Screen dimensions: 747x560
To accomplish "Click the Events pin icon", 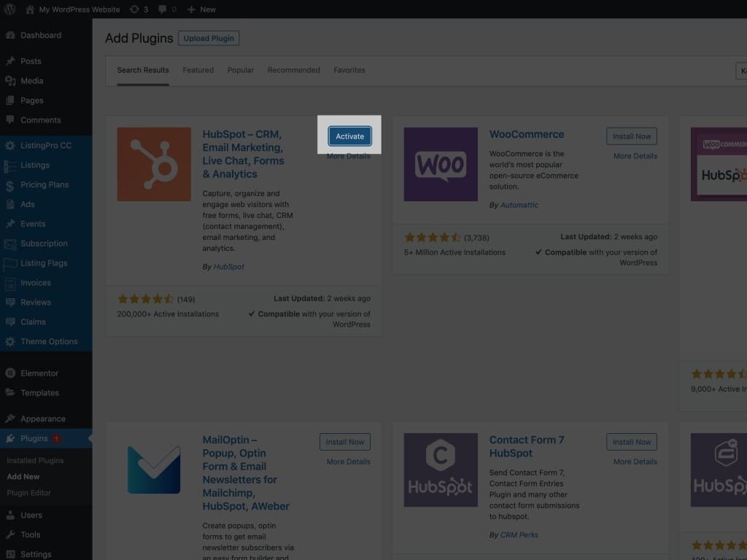I will coord(10,224).
